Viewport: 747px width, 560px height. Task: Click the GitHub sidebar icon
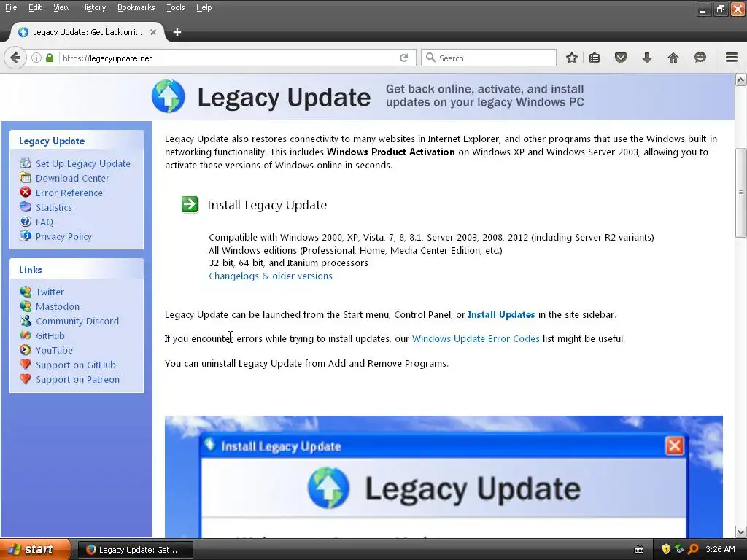(x=26, y=335)
